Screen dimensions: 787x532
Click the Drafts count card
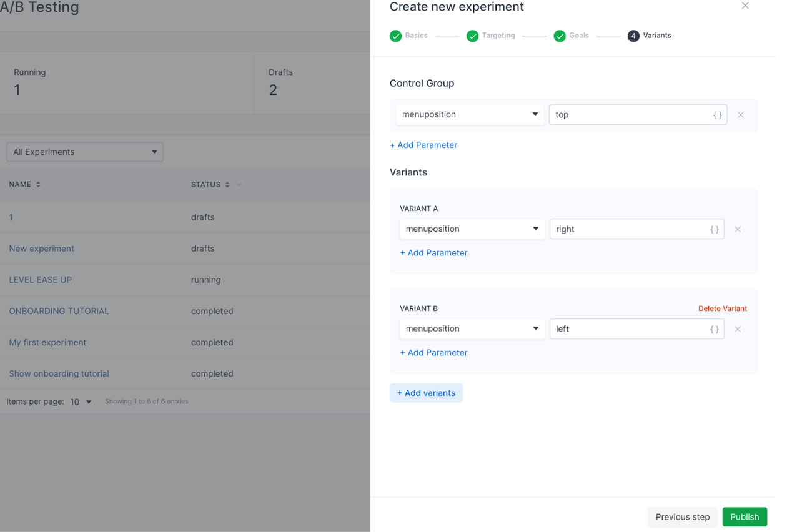pyautogui.click(x=312, y=82)
